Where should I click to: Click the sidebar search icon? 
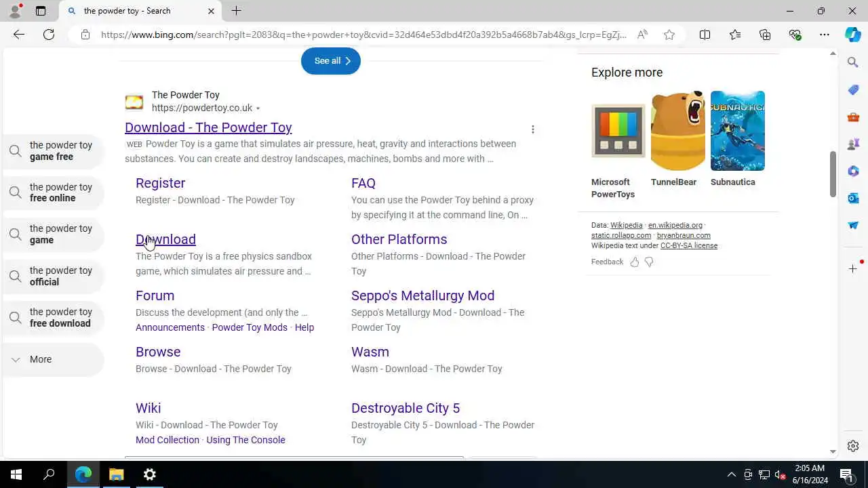pyautogui.click(x=853, y=62)
